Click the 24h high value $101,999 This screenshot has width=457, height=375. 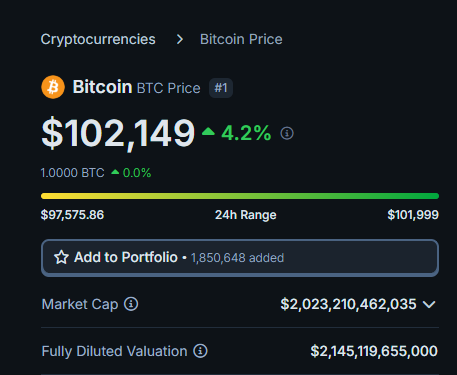(x=413, y=215)
